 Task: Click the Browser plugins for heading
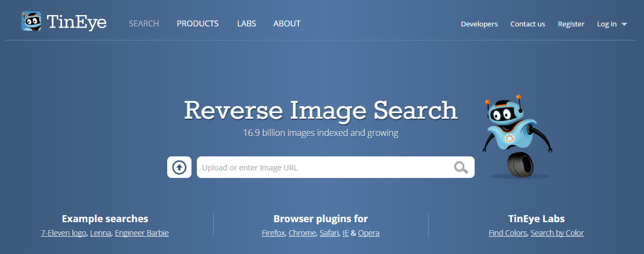point(321,218)
